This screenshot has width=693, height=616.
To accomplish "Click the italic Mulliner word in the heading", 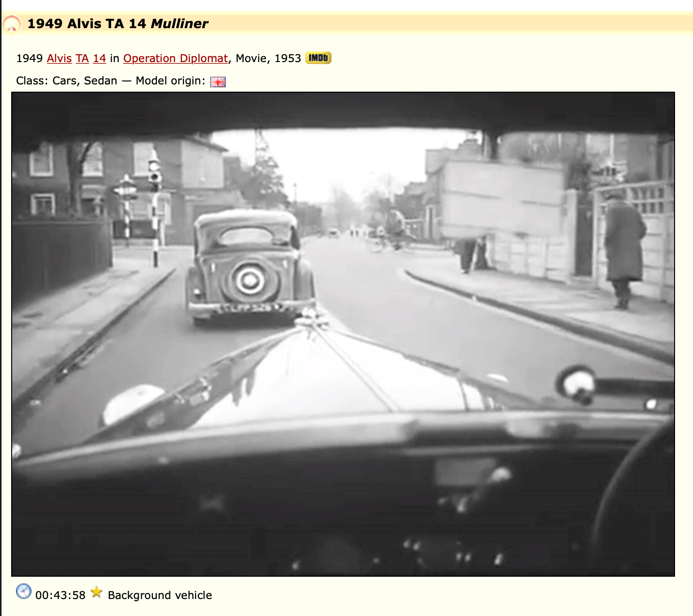I will pos(179,24).
